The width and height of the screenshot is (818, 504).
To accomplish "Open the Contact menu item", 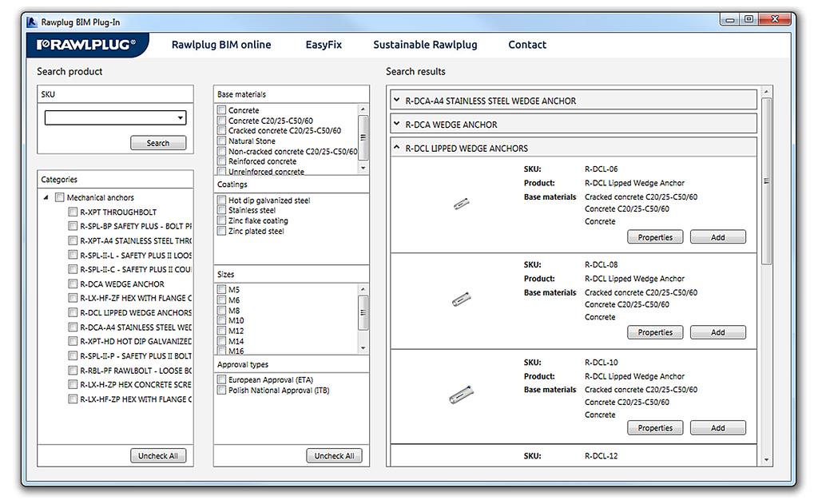I will pyautogui.click(x=527, y=45).
